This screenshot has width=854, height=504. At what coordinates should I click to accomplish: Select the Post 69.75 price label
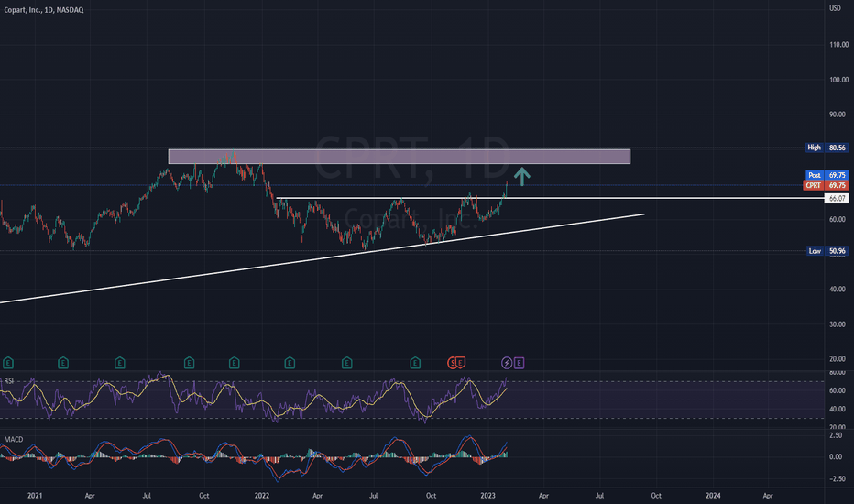pos(827,175)
